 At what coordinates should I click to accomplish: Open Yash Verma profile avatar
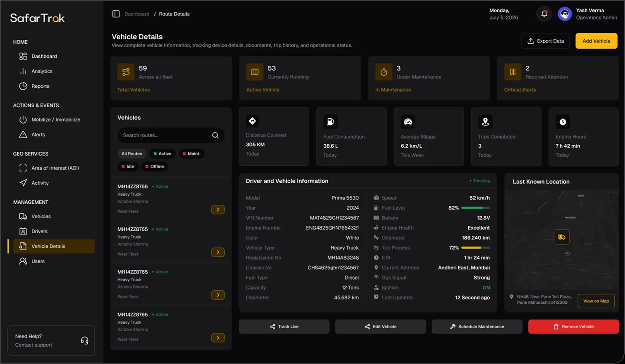point(565,14)
